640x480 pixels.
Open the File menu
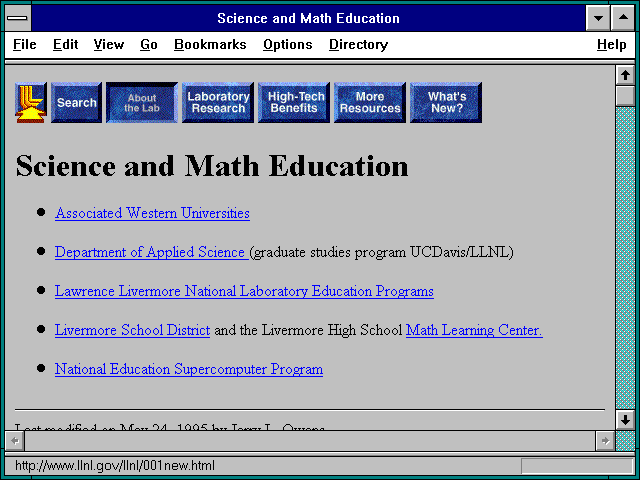coord(24,44)
